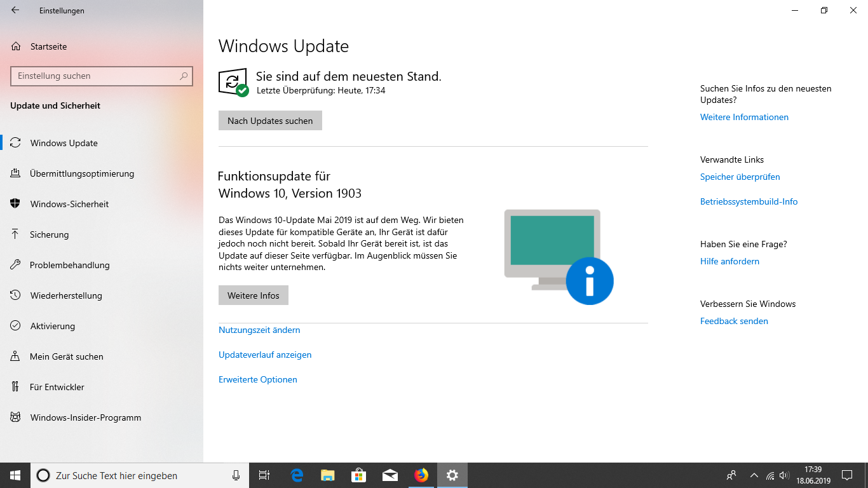Click the taskbar microphone icon
This screenshot has width=868, height=488.
pos(236,475)
